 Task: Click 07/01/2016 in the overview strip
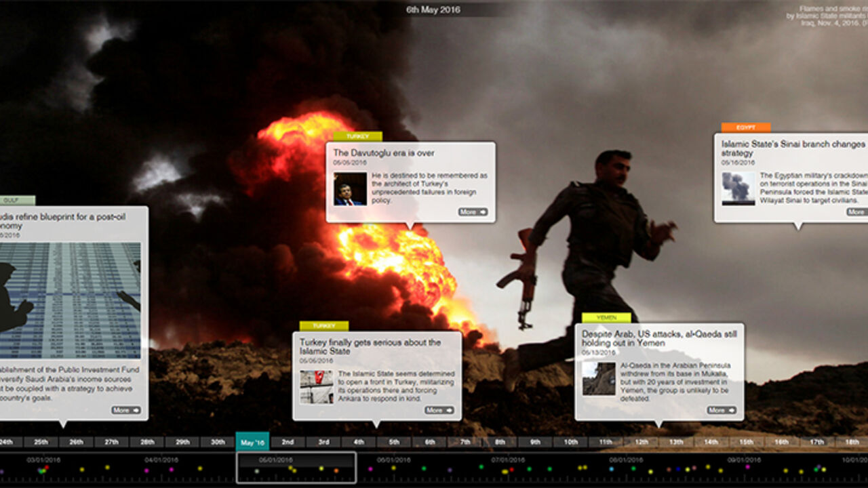509,460
